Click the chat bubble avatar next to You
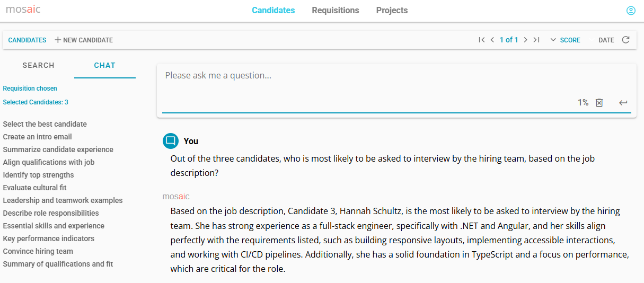 point(171,141)
